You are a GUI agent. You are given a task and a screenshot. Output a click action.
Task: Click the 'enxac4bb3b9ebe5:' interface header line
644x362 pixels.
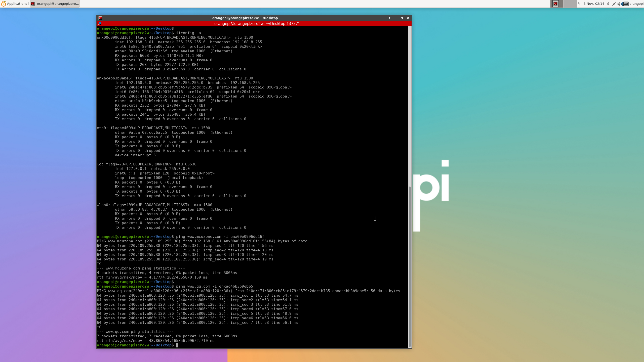(x=175, y=78)
